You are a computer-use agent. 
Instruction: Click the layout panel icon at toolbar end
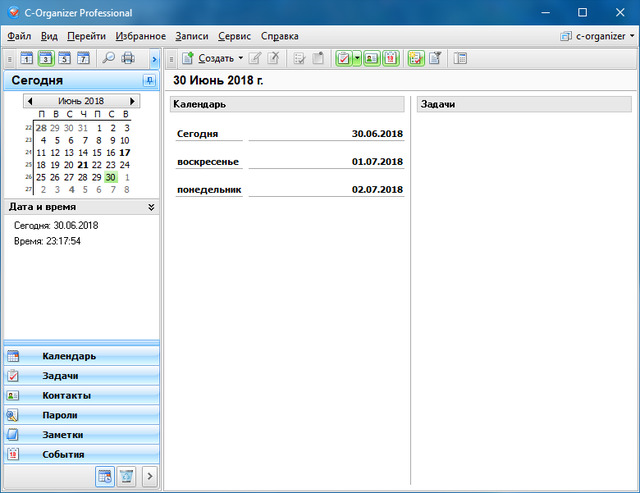(x=460, y=58)
